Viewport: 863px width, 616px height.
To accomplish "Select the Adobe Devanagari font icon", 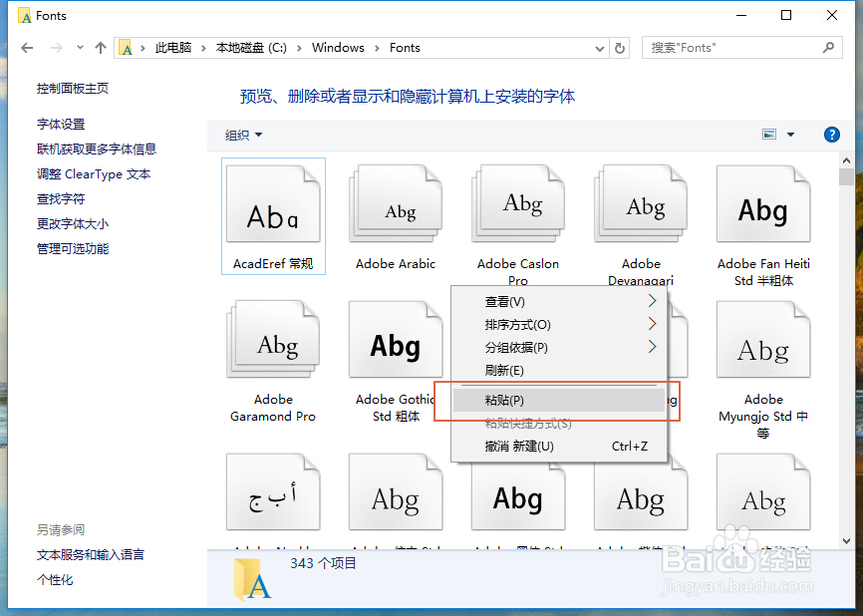I will coord(641,204).
